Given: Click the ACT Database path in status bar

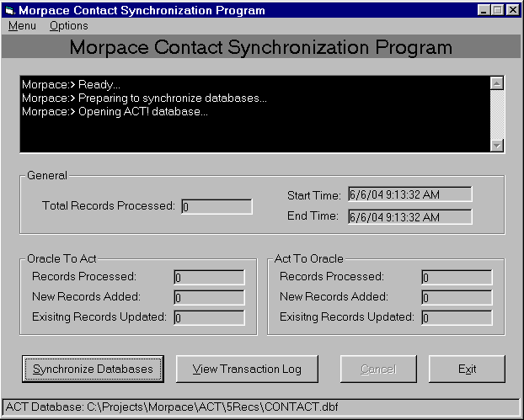Looking at the screenshot, I should point(172,407).
